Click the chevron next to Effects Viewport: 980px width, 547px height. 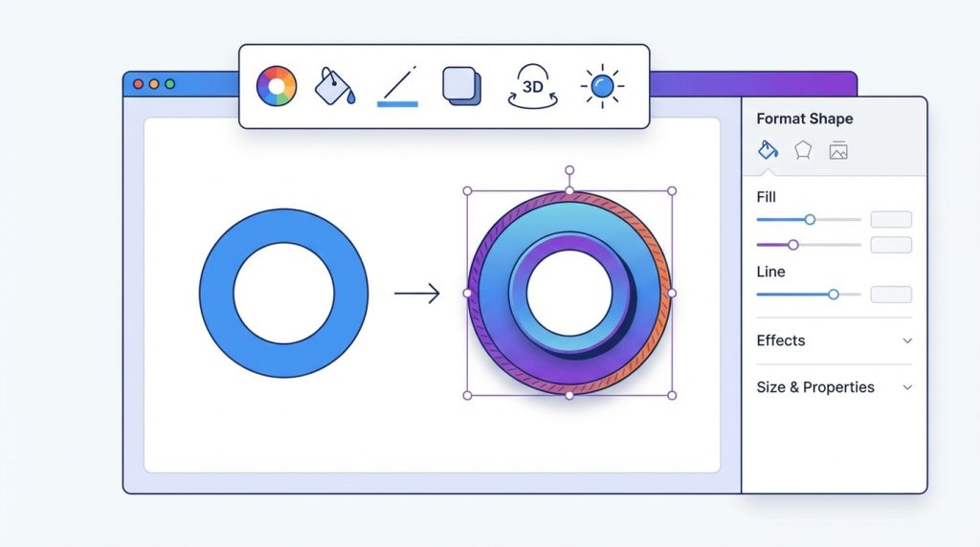coord(907,340)
